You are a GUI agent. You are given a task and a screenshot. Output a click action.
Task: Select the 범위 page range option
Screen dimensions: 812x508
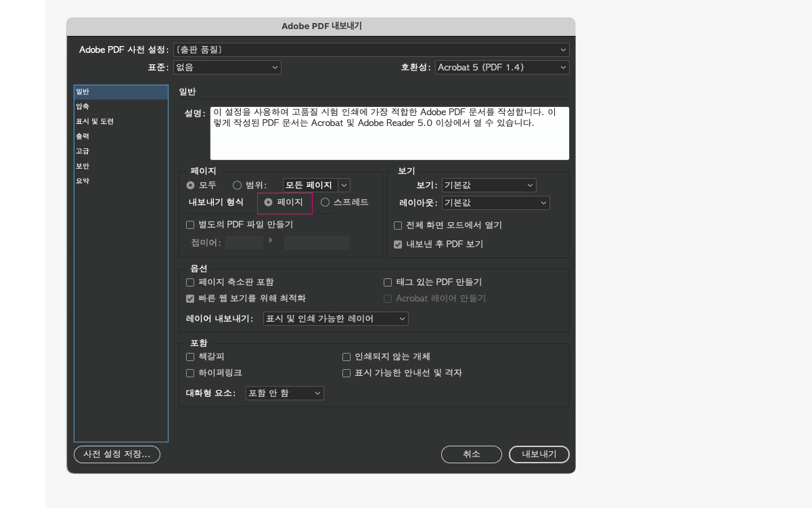tap(238, 185)
